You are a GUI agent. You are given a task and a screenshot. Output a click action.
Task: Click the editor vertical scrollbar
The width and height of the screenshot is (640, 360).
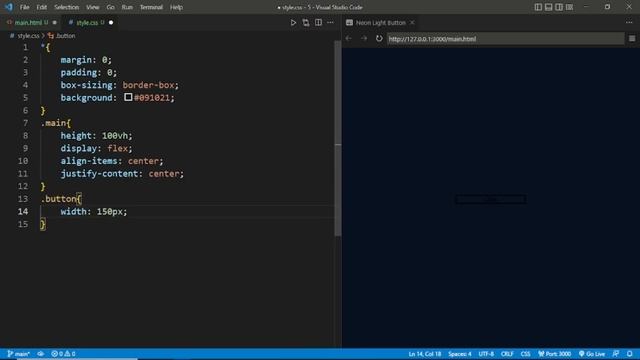338,139
